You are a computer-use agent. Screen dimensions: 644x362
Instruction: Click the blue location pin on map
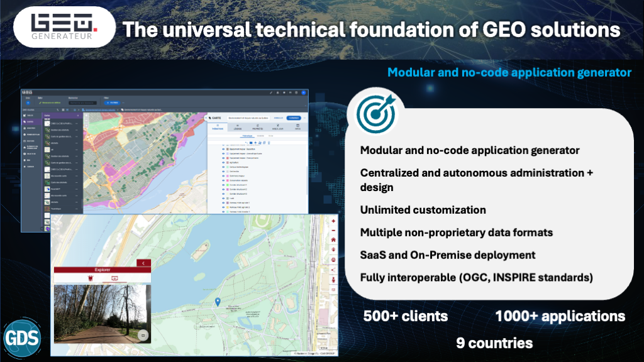point(217,302)
